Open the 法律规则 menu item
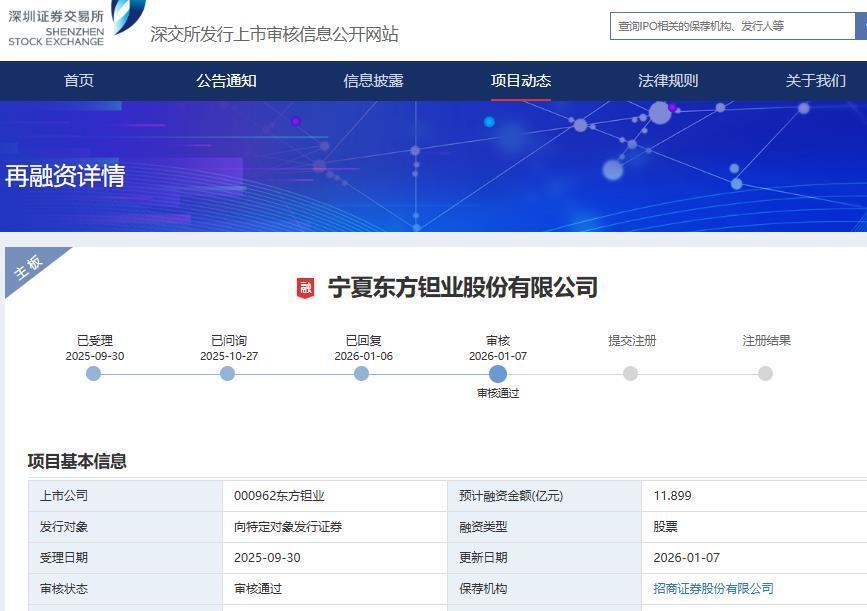 666,81
